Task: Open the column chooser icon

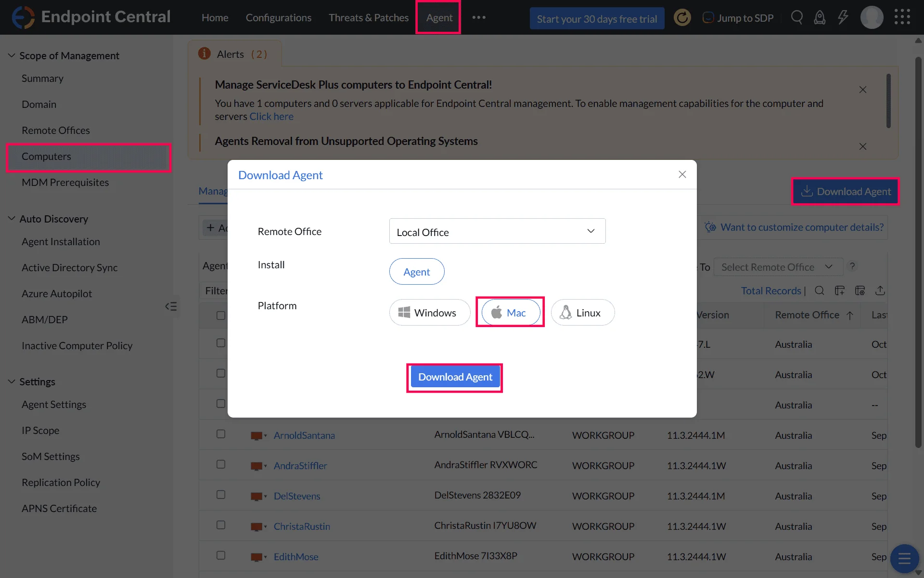Action: [x=840, y=290]
